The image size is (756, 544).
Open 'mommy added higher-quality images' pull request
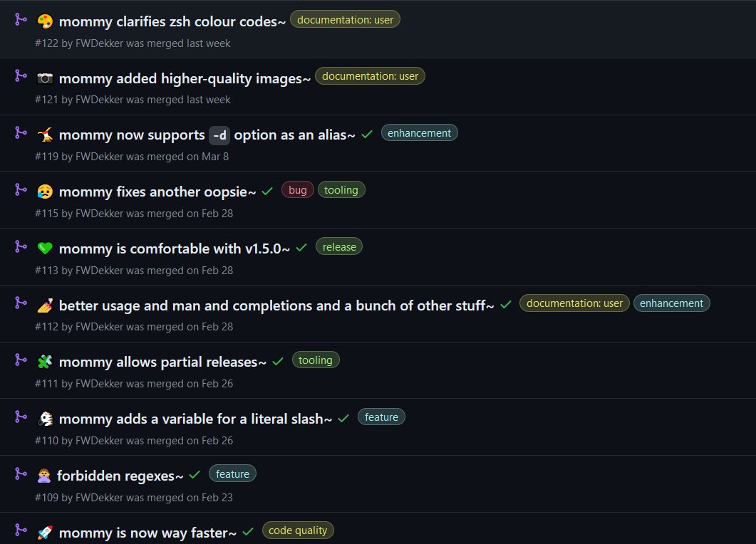[x=185, y=78]
